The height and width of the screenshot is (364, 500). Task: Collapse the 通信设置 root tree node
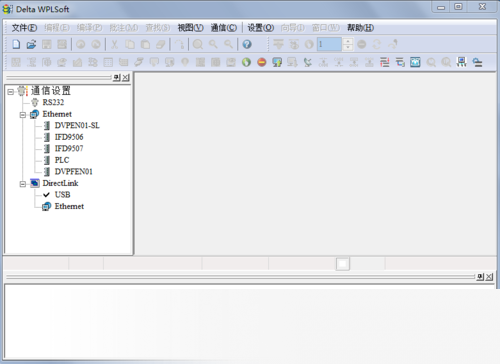(11, 91)
